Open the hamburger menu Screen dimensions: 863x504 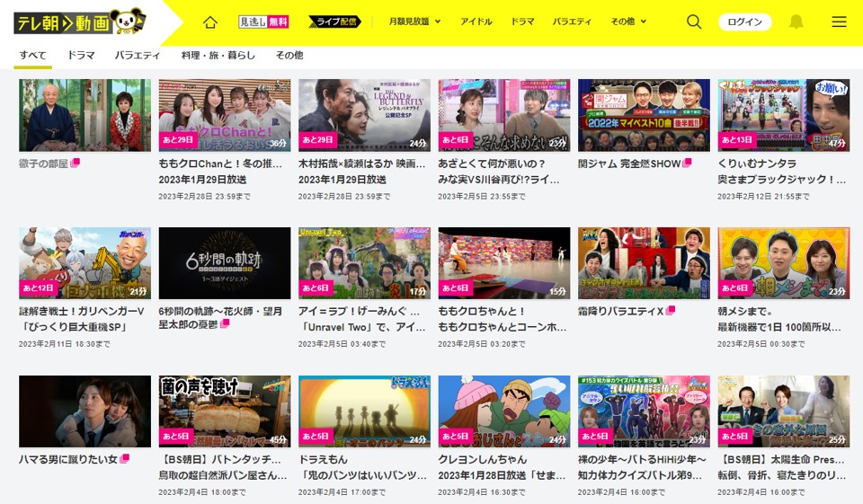839,22
